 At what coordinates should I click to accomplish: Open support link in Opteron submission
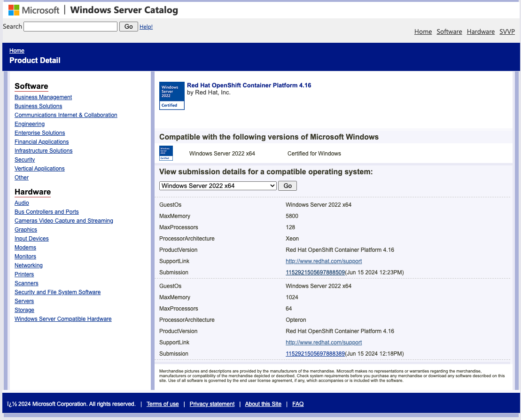coord(324,342)
